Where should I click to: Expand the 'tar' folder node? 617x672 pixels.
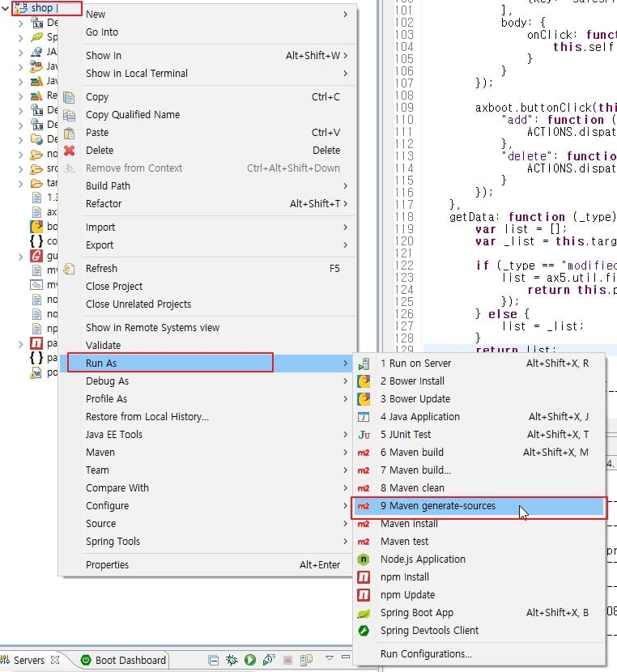tap(20, 184)
